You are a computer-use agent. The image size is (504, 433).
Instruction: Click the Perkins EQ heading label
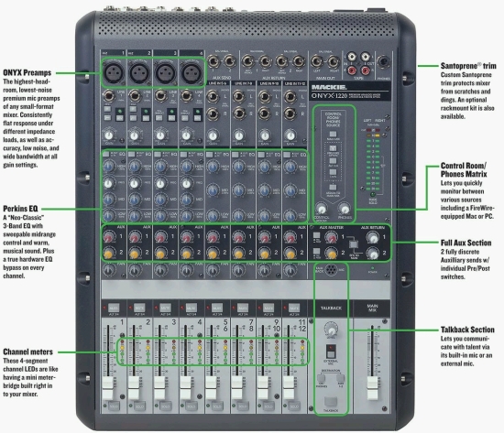(20, 209)
